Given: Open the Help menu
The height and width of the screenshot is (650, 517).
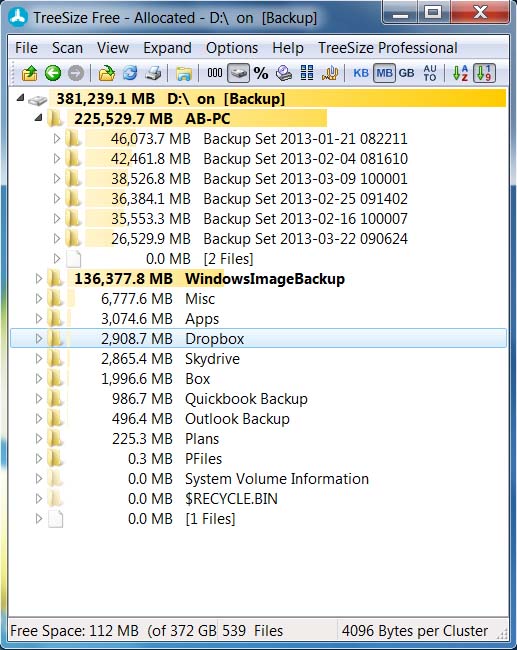Looking at the screenshot, I should click(288, 48).
